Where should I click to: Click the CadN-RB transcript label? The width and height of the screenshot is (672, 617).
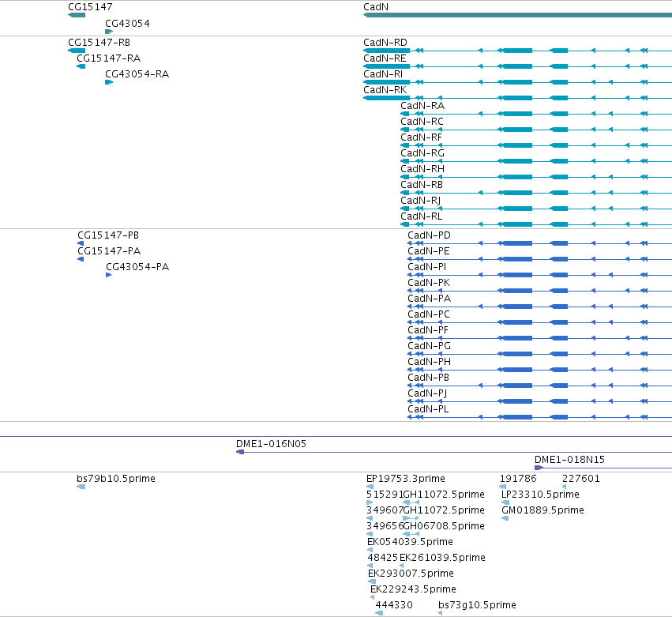422,185
